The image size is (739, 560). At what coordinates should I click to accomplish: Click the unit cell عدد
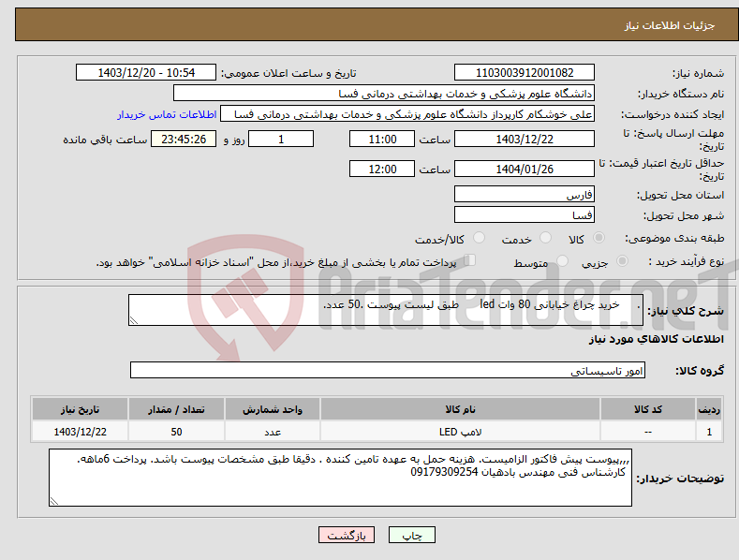(x=273, y=432)
